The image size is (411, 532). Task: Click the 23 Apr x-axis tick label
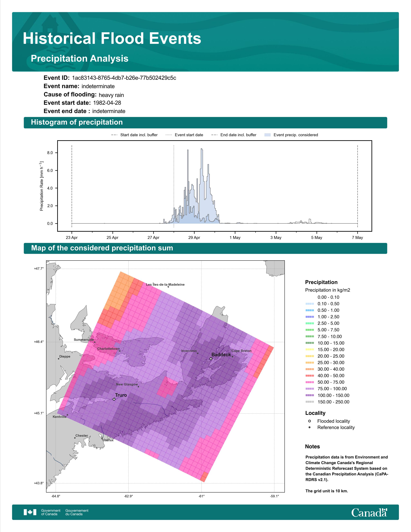[x=72, y=237]
